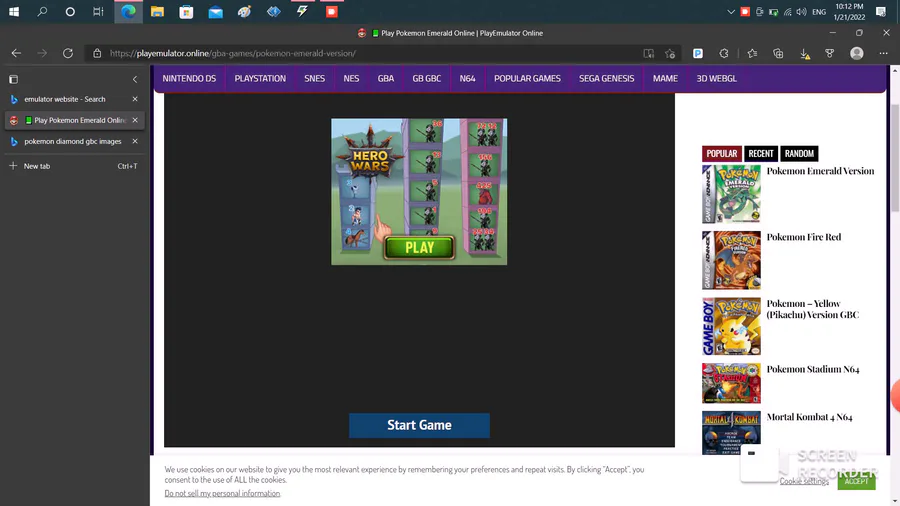Image resolution: width=900 pixels, height=506 pixels.
Task: View site information lock icon
Action: (x=97, y=53)
